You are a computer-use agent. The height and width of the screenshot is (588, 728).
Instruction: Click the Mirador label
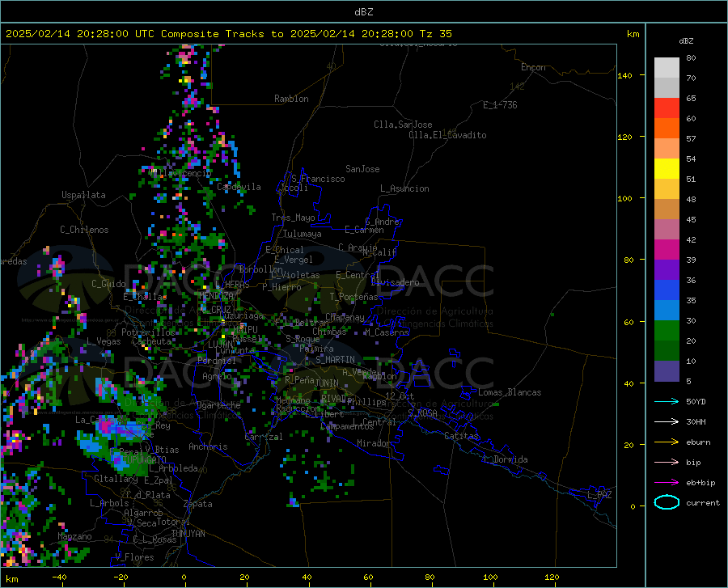point(373,443)
